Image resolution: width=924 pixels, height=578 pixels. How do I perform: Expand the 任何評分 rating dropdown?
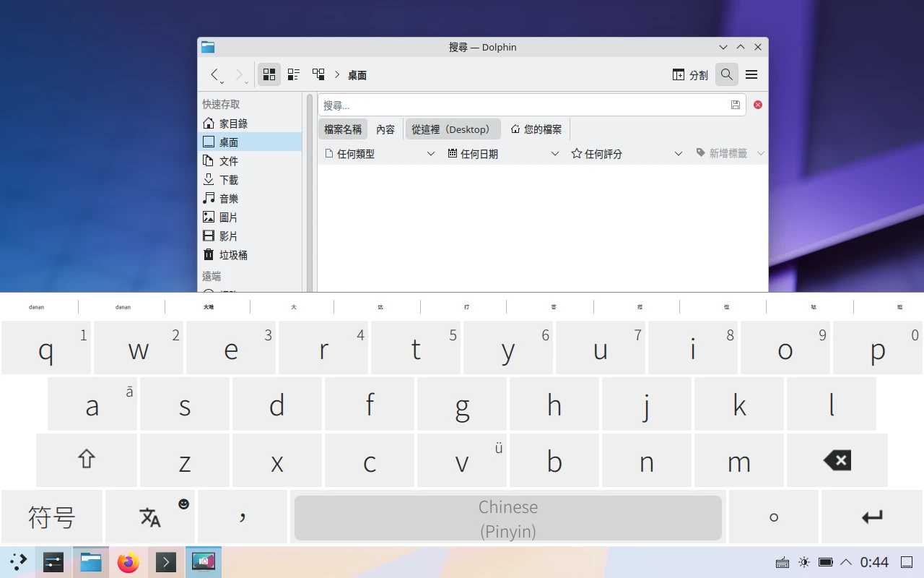pyautogui.click(x=627, y=154)
